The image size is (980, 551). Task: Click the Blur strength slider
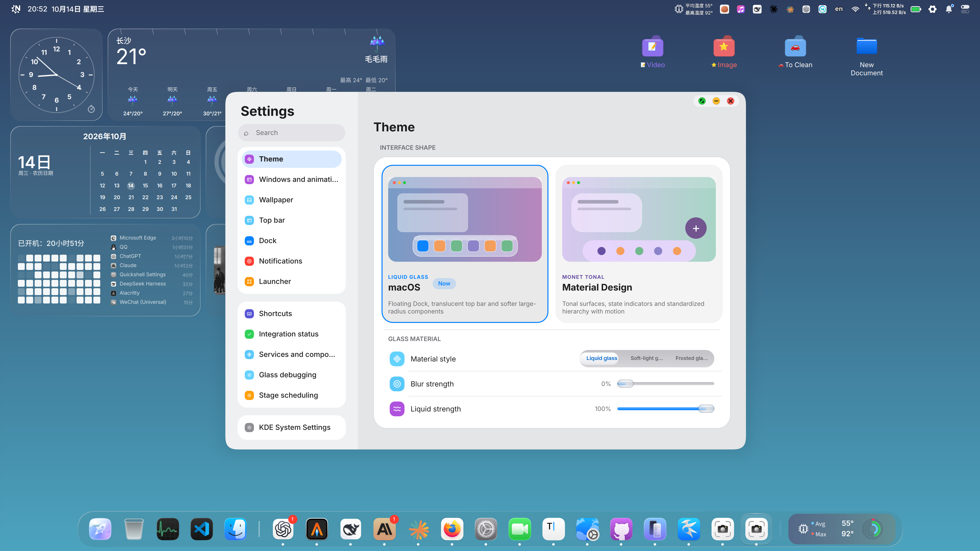coord(665,384)
